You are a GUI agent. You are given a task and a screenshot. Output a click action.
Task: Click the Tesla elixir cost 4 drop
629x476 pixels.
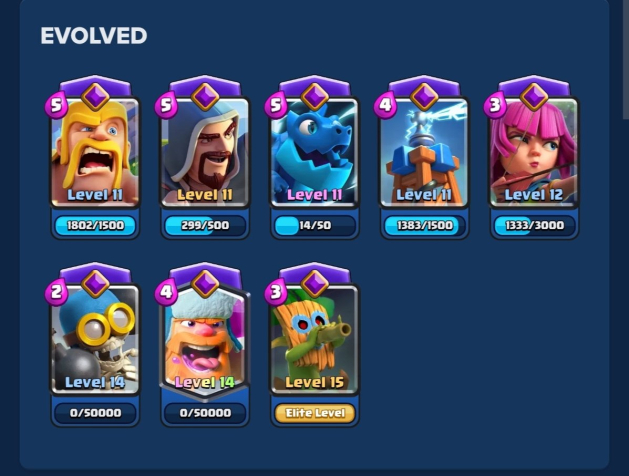click(385, 105)
